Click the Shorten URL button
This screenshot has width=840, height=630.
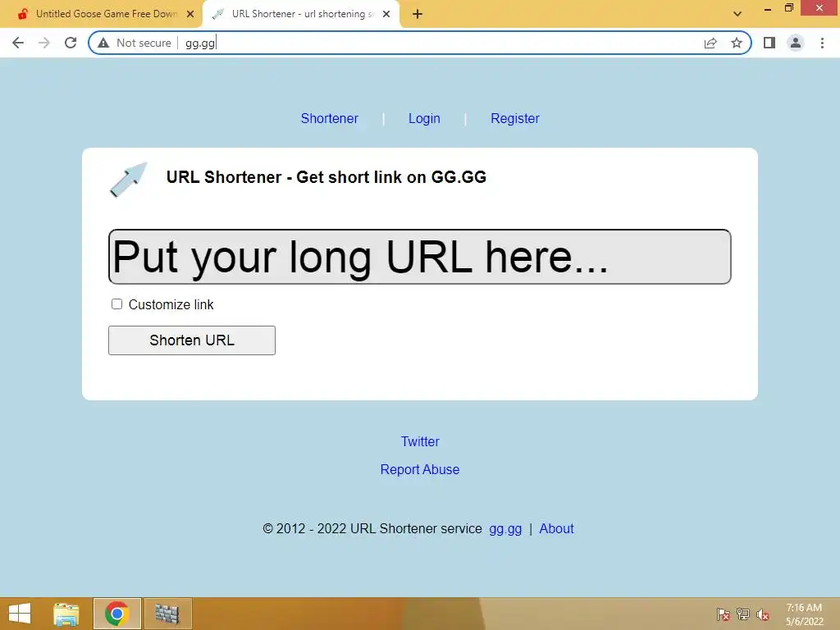coord(192,340)
